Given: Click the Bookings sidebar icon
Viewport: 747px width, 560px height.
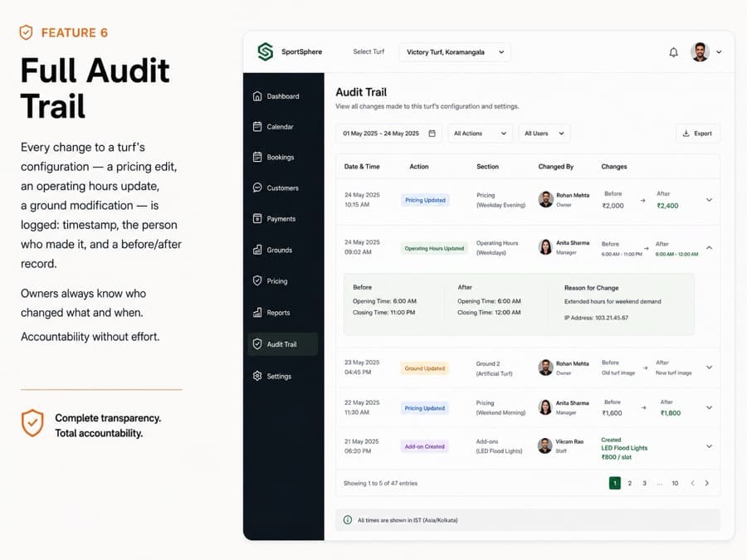Looking at the screenshot, I should pos(257,157).
